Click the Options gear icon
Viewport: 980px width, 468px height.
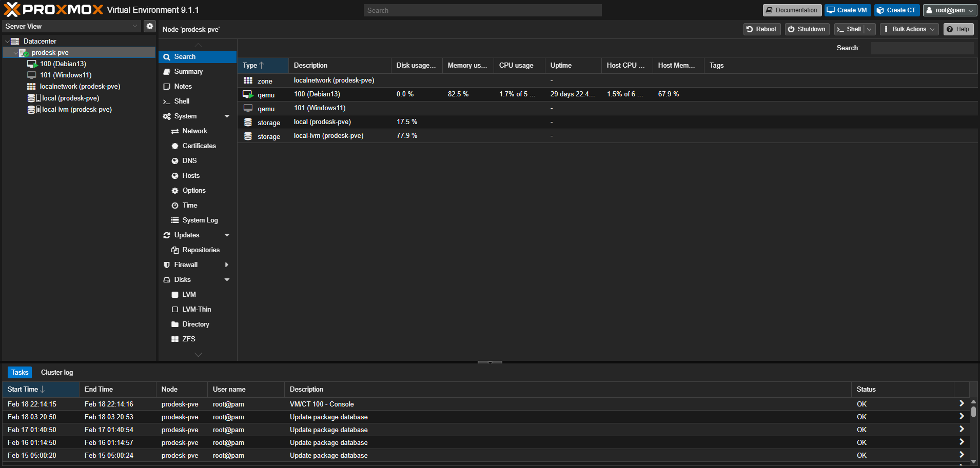175,191
